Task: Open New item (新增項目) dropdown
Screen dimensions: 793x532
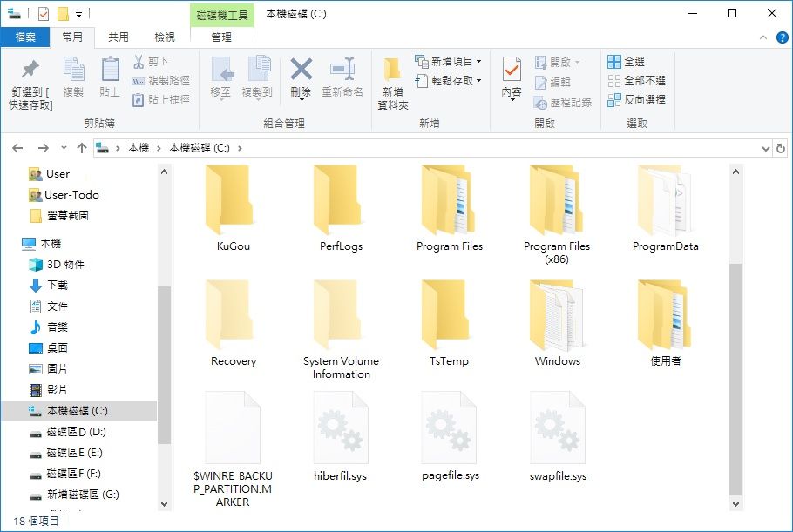Action: (448, 62)
